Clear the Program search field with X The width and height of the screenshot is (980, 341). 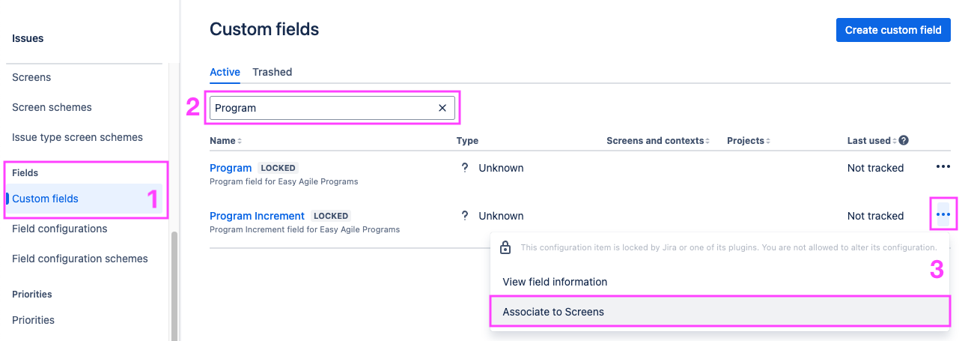click(x=442, y=108)
